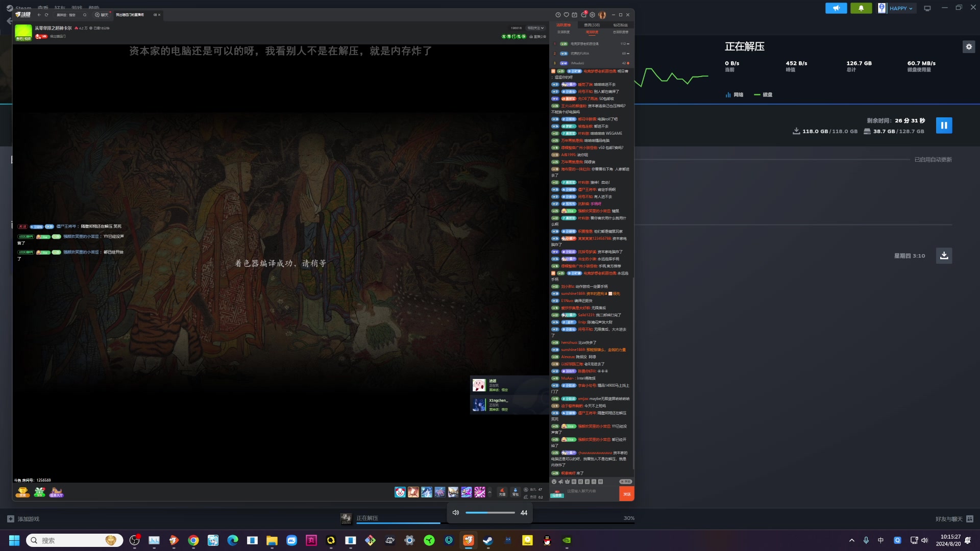Open Google Chrome from taskbar
980x551 pixels.
[193, 540]
